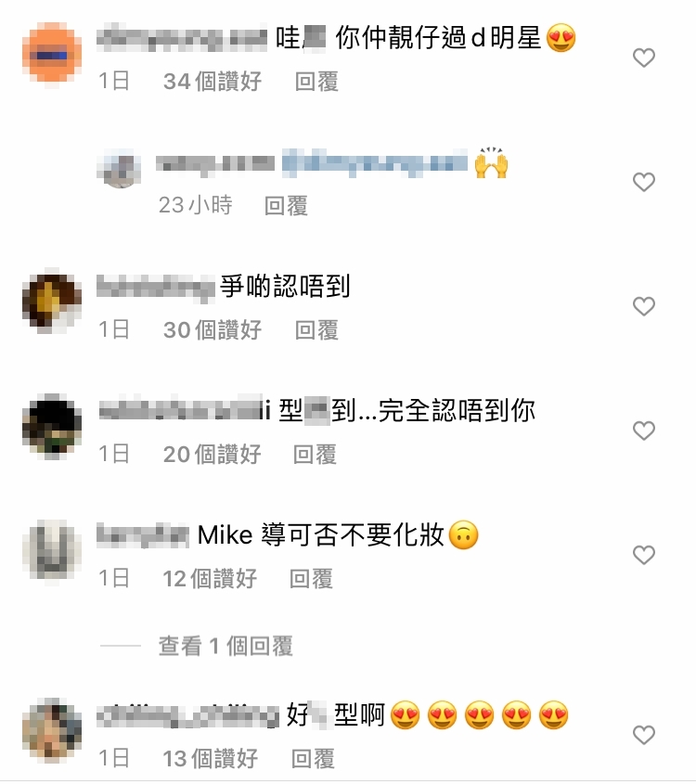
Task: View likes list 13個讚好
Action: pos(210,759)
